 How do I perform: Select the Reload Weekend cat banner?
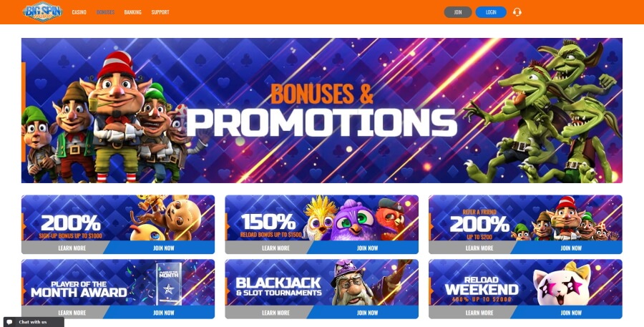(x=525, y=283)
